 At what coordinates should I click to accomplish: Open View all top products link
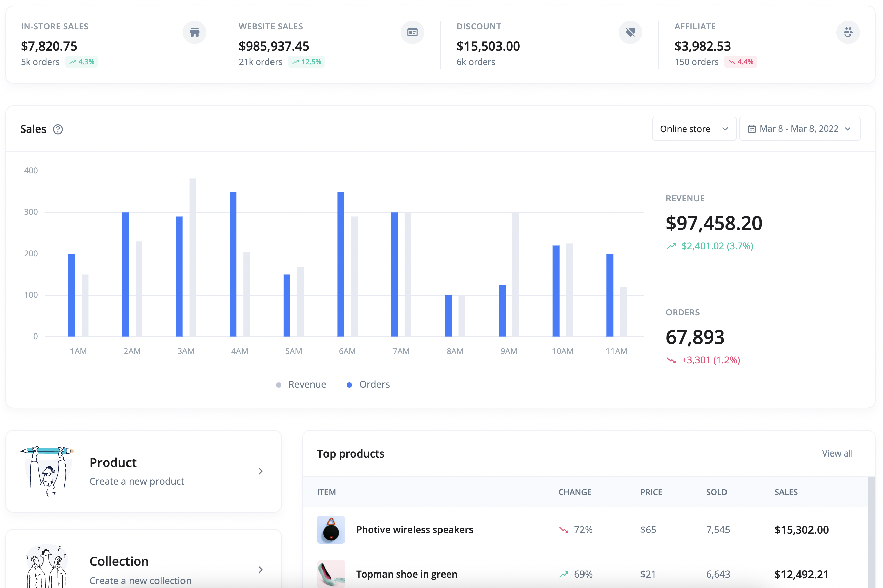837,453
